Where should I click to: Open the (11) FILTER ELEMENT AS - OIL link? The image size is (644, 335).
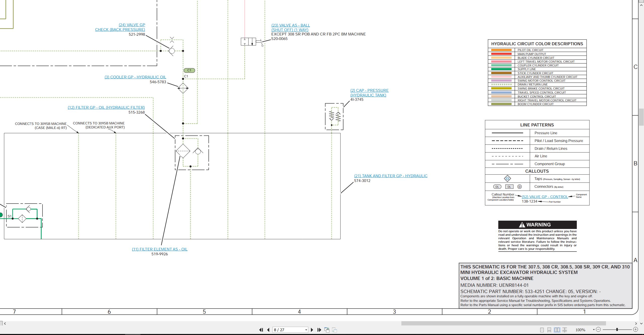tap(160, 249)
